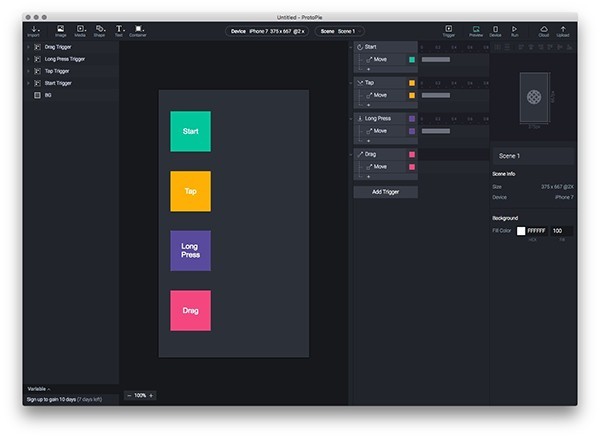Click the Trigger icon in the toolbar

tap(448, 30)
